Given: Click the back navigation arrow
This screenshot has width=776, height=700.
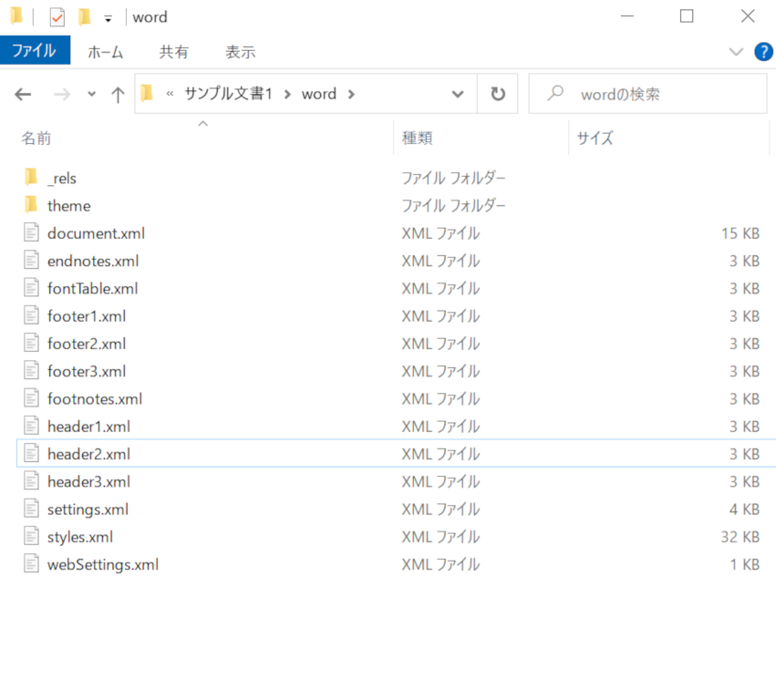Looking at the screenshot, I should tap(24, 94).
